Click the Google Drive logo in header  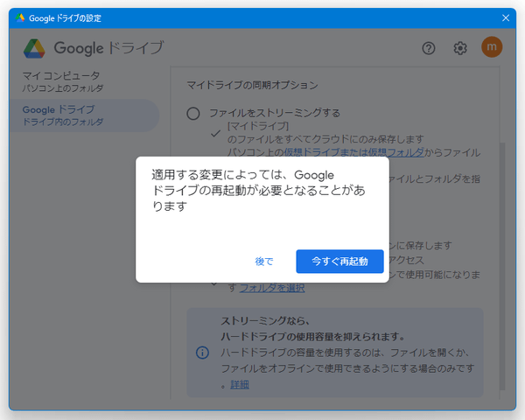pyautogui.click(x=35, y=48)
